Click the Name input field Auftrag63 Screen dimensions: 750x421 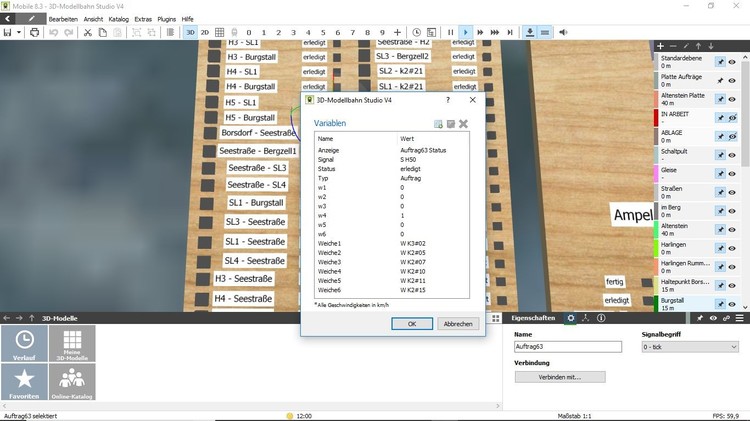(x=568, y=346)
